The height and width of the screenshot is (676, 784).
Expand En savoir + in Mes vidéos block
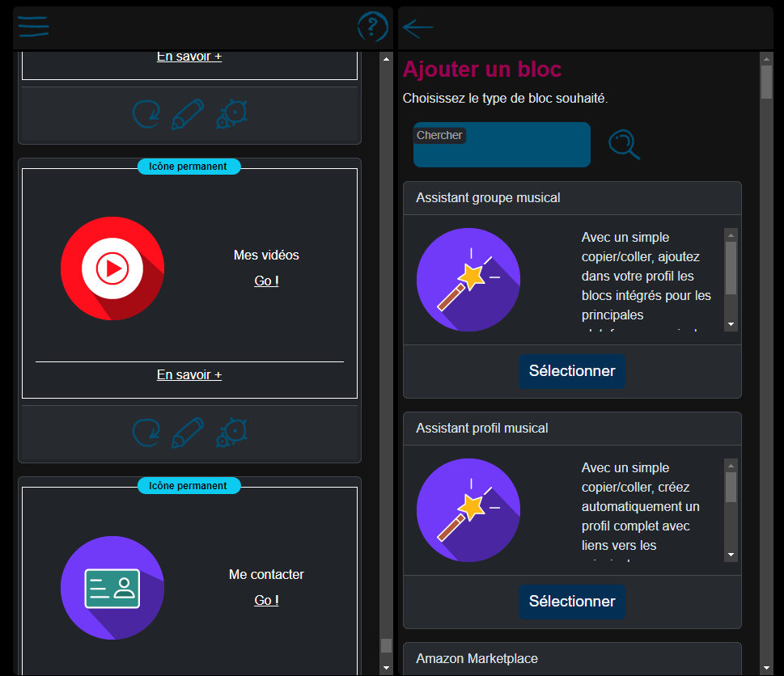coord(189,375)
